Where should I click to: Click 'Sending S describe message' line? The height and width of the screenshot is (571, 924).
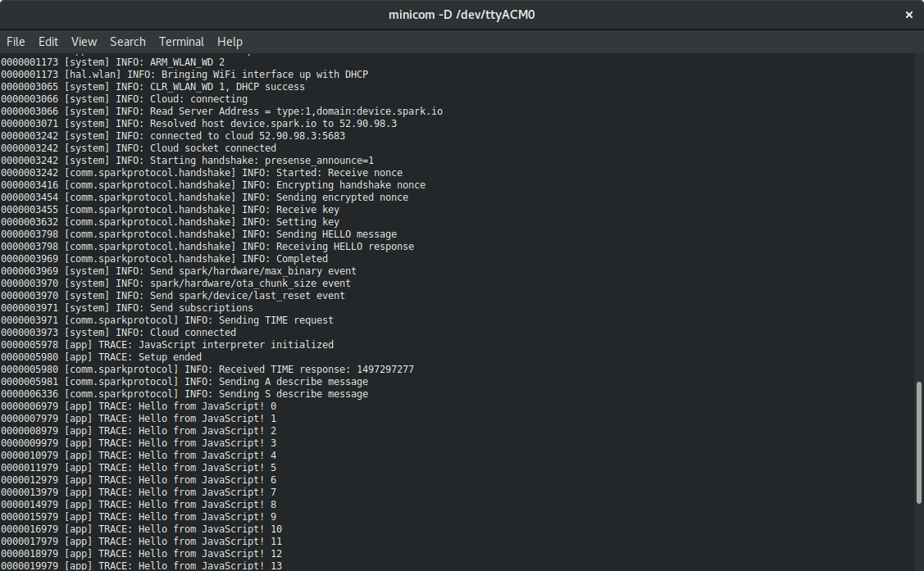click(x=184, y=394)
